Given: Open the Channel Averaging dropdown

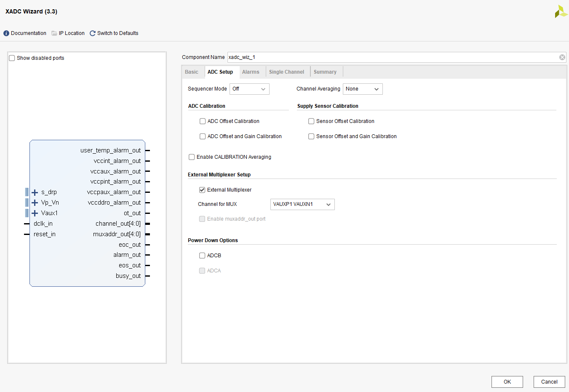Looking at the screenshot, I should [362, 89].
